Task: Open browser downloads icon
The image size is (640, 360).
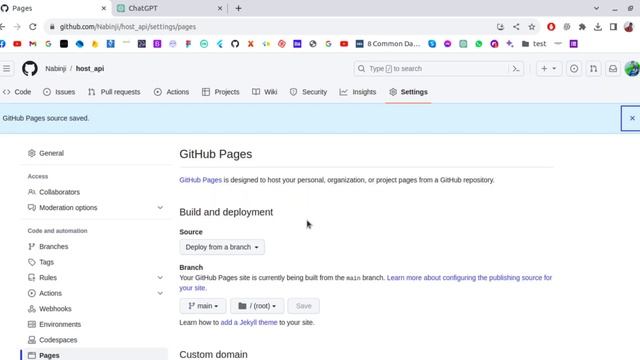Action: coord(598,27)
